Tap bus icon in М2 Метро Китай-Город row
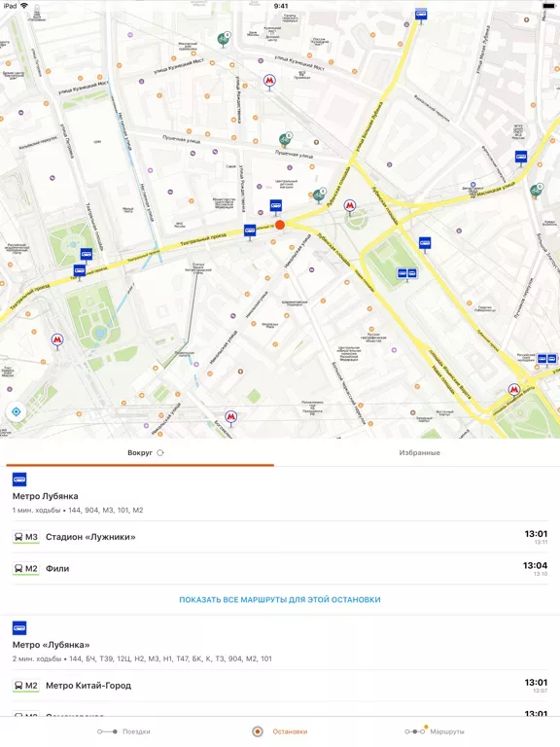The width and height of the screenshot is (560, 747). point(18,686)
